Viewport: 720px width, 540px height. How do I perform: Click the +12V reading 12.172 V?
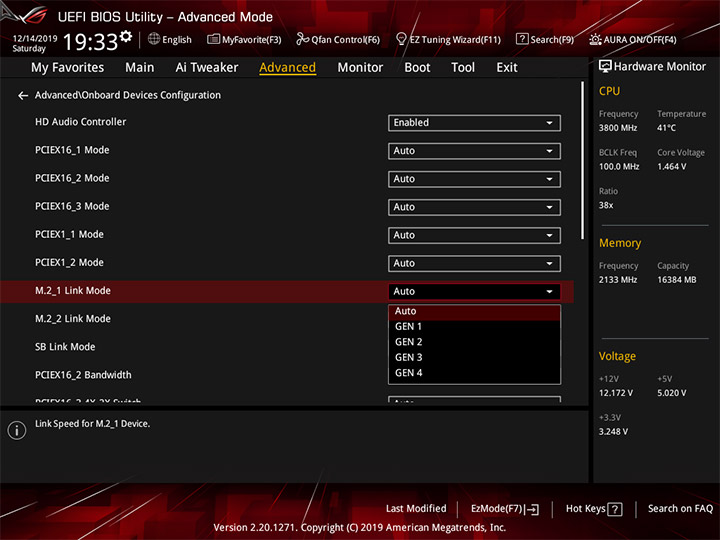tap(615, 394)
